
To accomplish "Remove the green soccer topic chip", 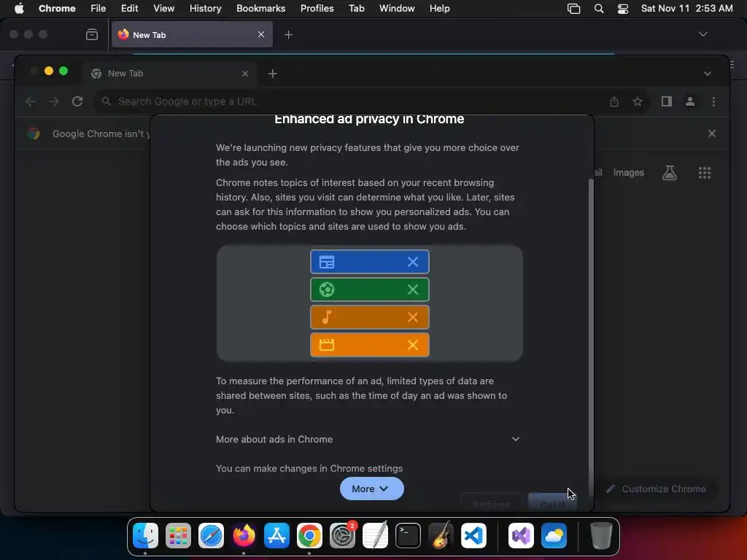I will point(413,289).
